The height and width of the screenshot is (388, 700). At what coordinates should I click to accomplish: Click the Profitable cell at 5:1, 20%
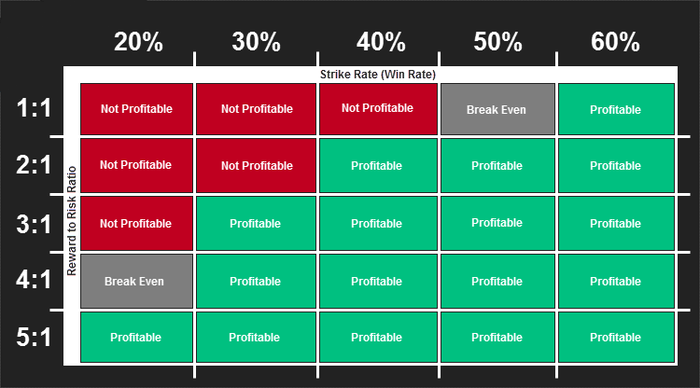137,337
